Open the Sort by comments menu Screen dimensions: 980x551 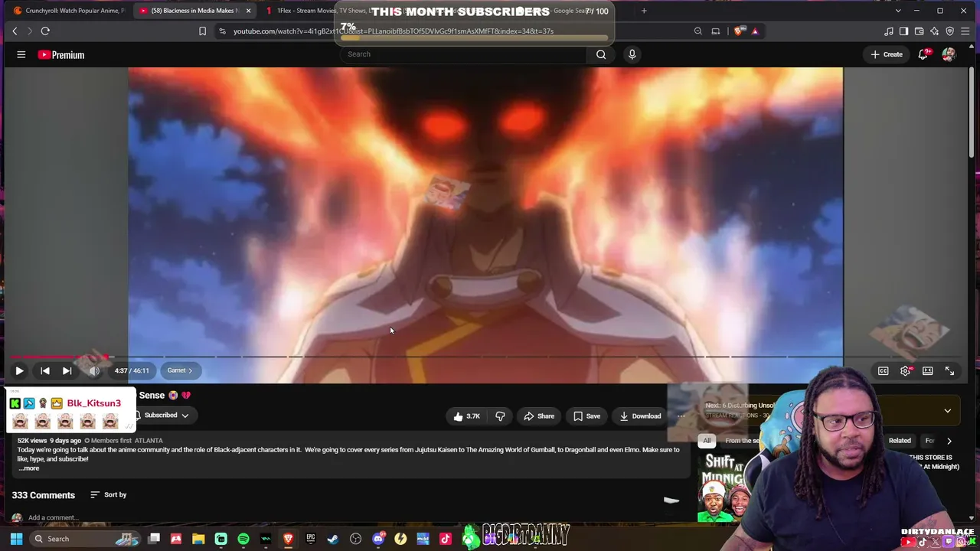coord(108,495)
